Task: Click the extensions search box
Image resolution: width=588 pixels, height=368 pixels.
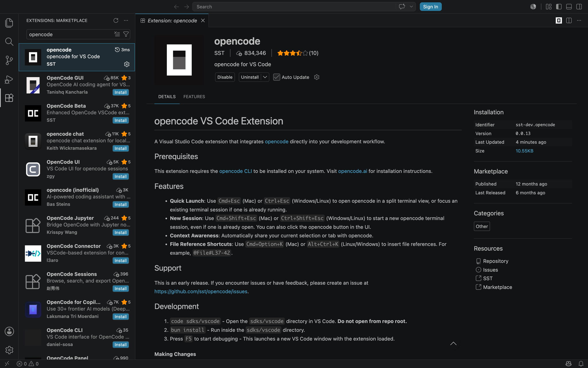Action: pyautogui.click(x=71, y=34)
